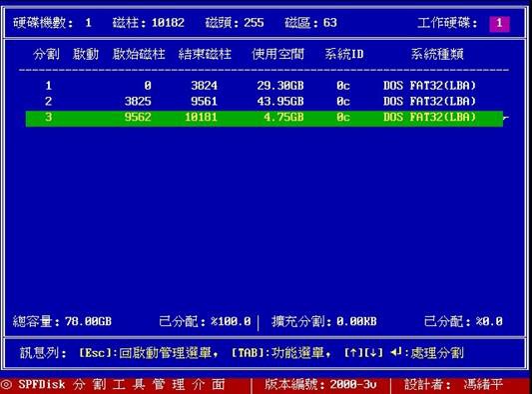532x394 pixels.
Task: Click extended partition size 0.00KB
Action: pyautogui.click(x=356, y=321)
